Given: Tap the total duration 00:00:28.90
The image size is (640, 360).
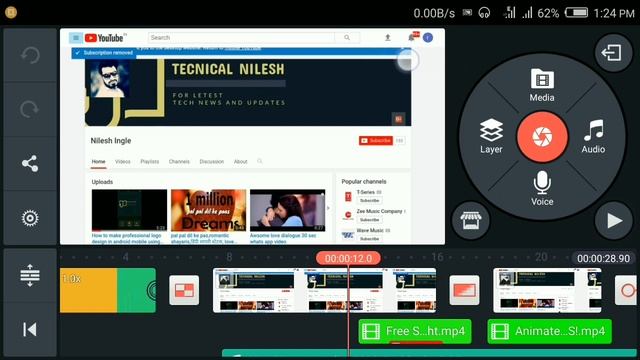Looking at the screenshot, I should 603,258.
